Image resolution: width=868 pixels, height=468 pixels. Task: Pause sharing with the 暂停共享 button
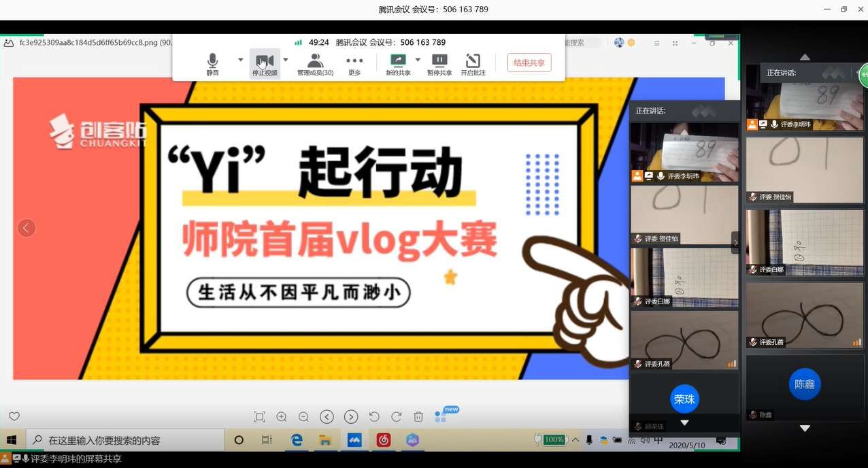(439, 63)
